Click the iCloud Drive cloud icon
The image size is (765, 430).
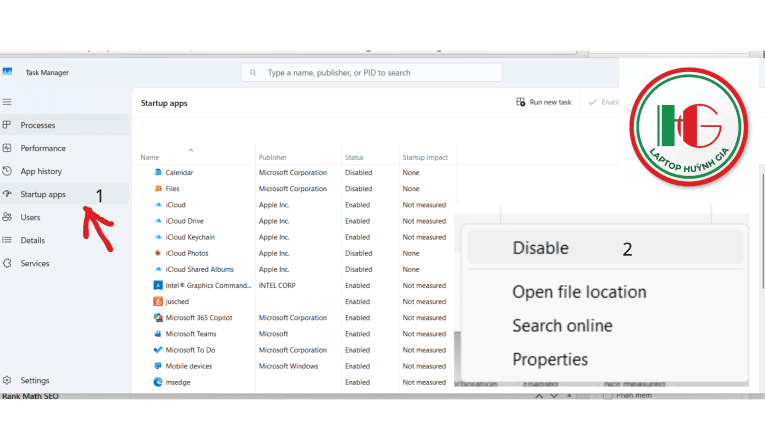[158, 221]
